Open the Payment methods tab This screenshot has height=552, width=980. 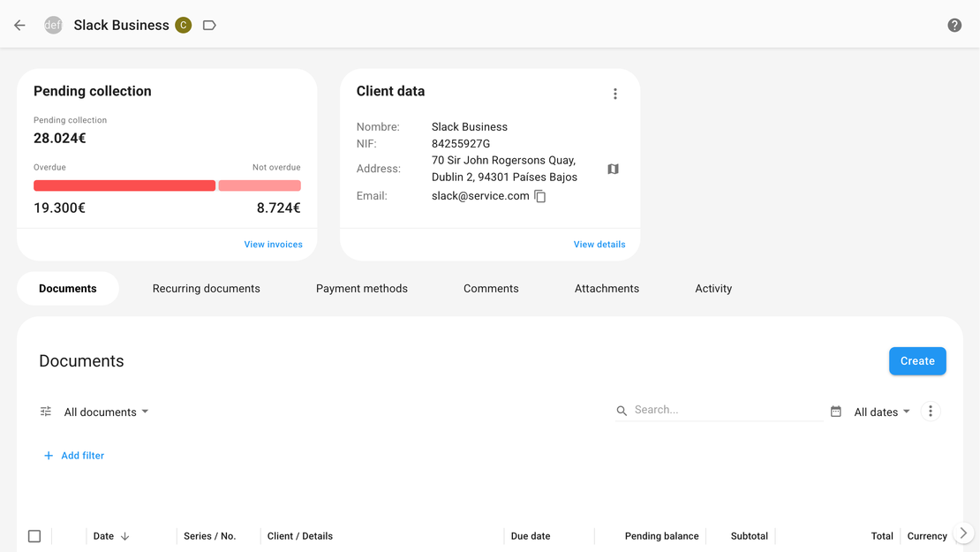click(x=362, y=289)
